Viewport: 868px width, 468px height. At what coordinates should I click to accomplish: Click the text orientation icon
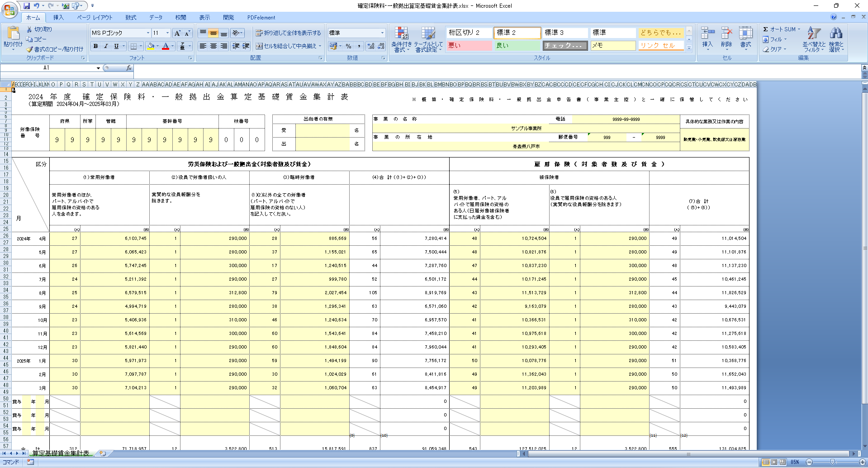click(236, 33)
